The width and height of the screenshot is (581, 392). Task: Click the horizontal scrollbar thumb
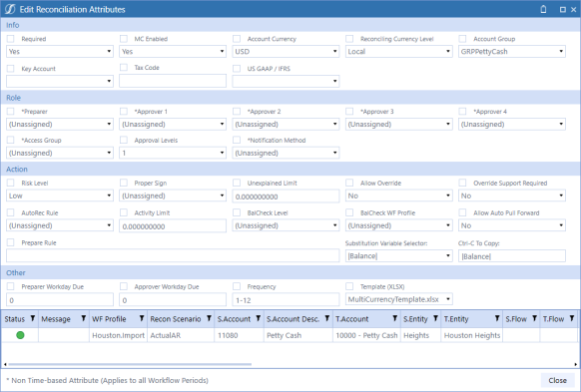coord(130,364)
